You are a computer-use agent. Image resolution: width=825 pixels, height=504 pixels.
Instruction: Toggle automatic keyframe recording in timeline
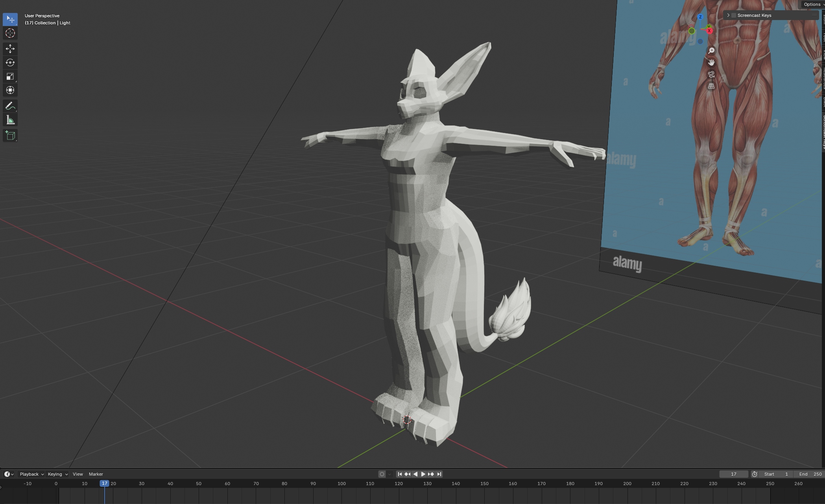coord(382,474)
